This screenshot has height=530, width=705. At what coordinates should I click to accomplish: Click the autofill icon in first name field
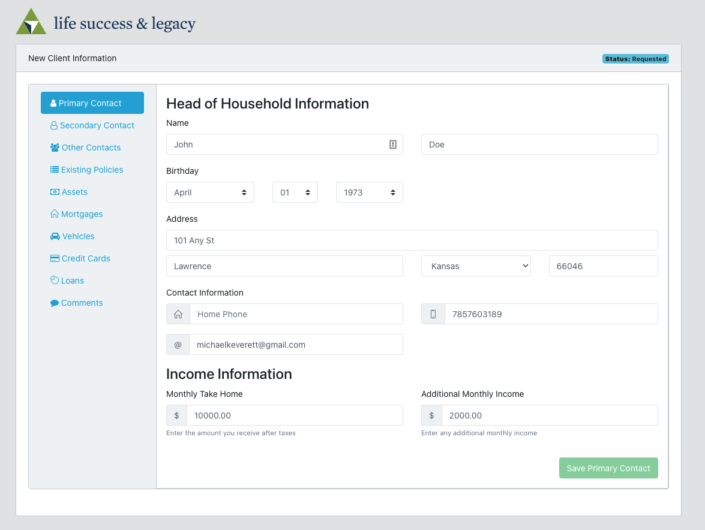393,145
